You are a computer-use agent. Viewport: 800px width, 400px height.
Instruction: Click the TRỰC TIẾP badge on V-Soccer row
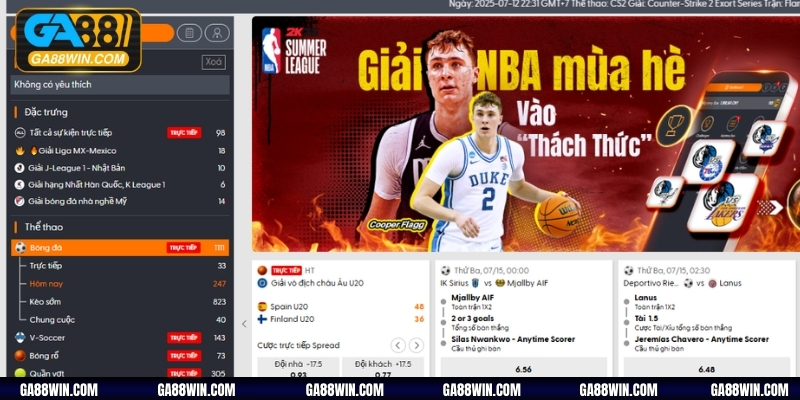click(x=184, y=338)
